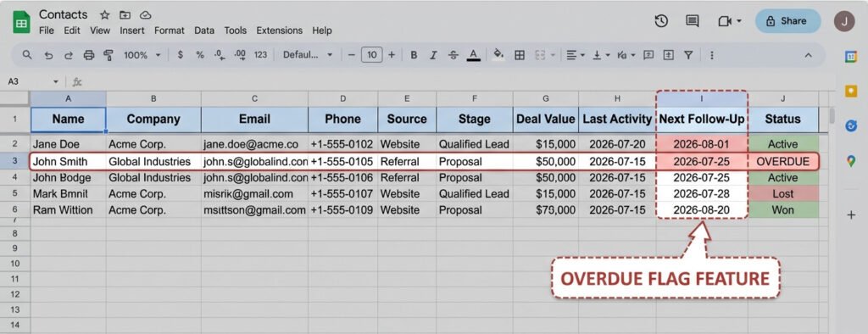The width and height of the screenshot is (868, 334).
Task: Open more number formats 123
Action: pos(260,55)
